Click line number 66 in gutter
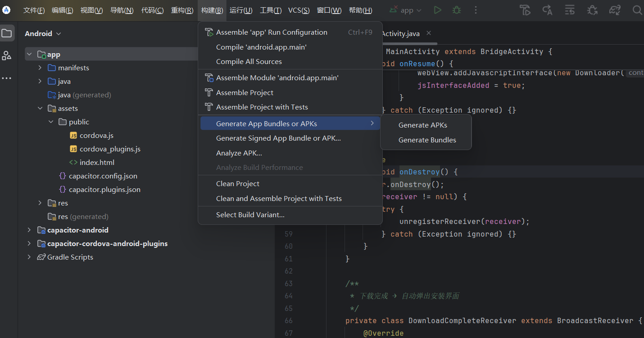This screenshot has width=644, height=338. click(x=289, y=320)
